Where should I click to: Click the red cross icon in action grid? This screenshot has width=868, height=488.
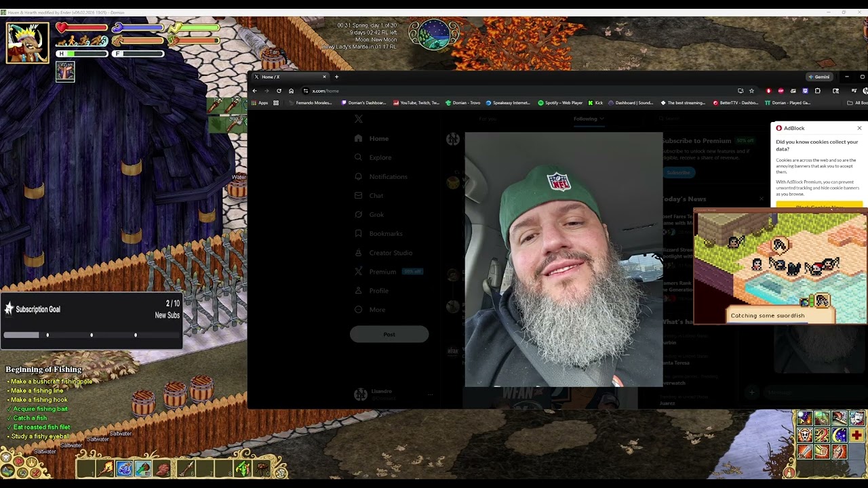[x=856, y=434]
